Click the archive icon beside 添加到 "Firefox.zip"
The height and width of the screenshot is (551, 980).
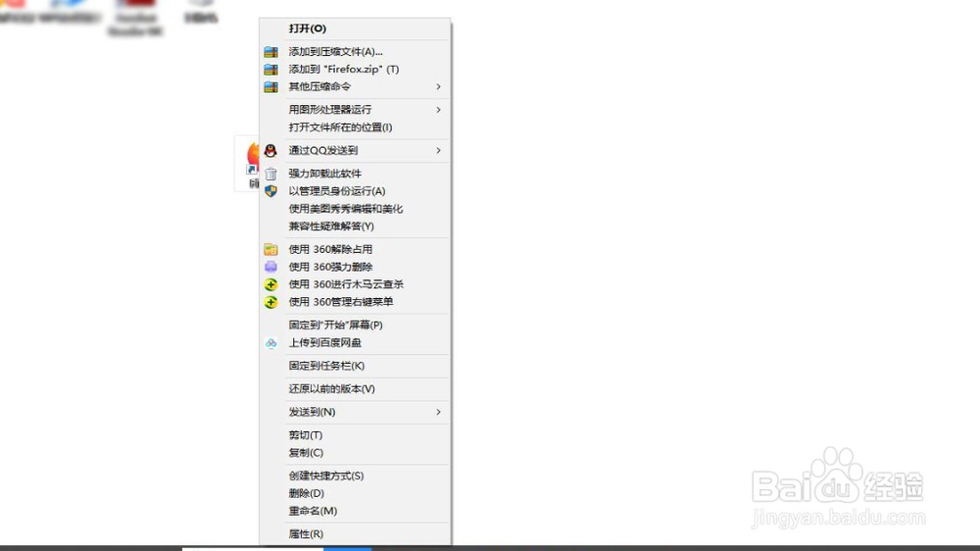coord(270,70)
